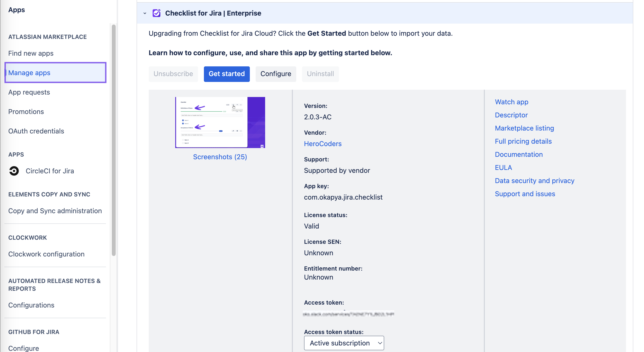Open the Marketplace listing link

(x=524, y=128)
